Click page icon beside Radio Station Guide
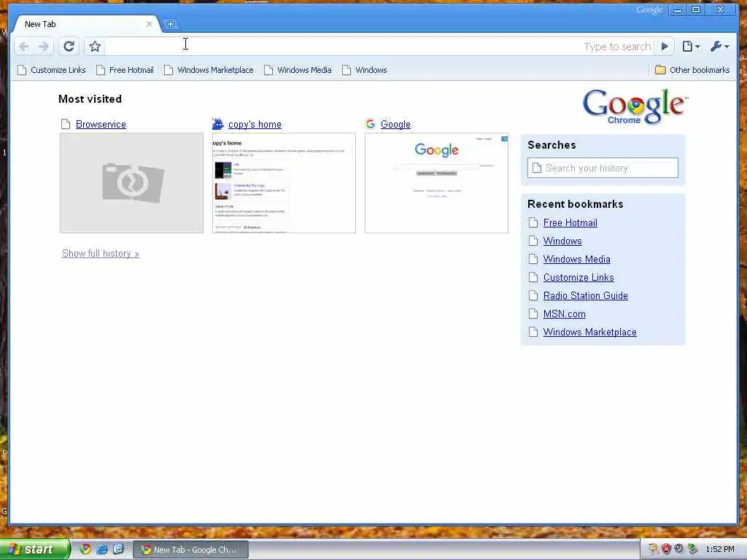Viewport: 747px width, 560px height. click(533, 296)
